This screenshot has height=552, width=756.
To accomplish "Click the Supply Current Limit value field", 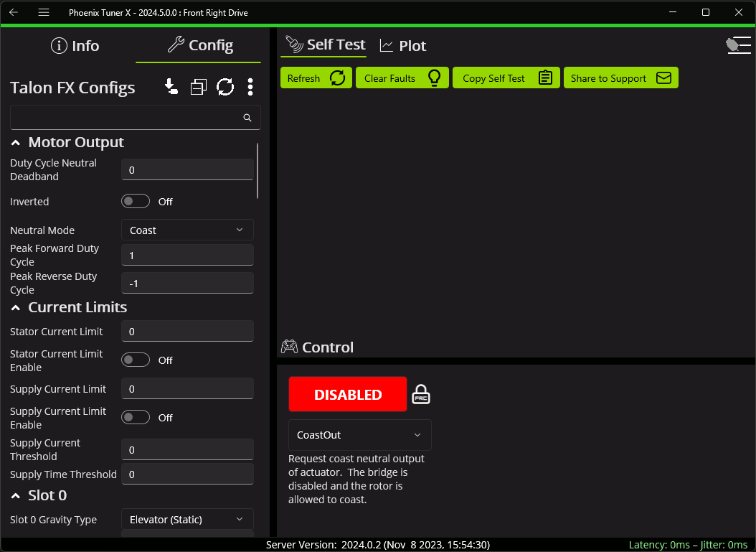I will click(187, 389).
